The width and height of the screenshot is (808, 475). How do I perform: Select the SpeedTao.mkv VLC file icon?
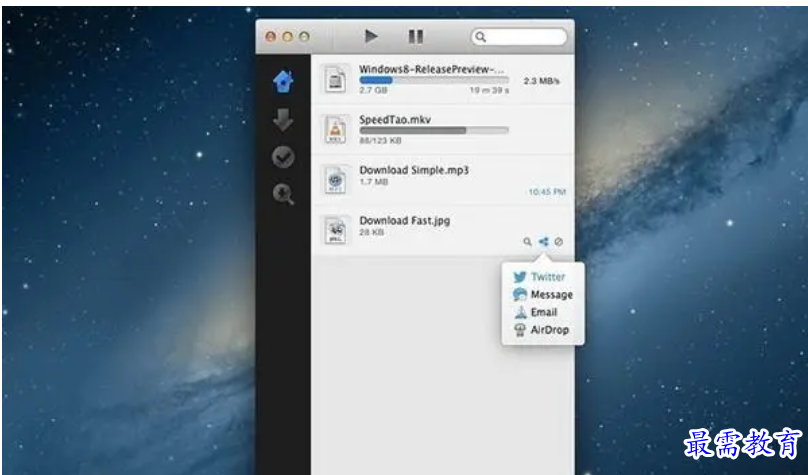pyautogui.click(x=335, y=129)
